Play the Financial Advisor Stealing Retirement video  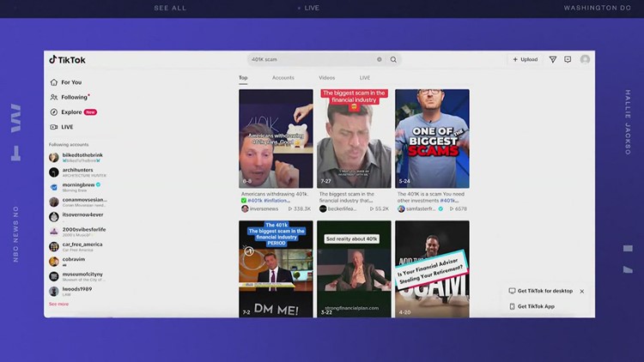point(432,268)
